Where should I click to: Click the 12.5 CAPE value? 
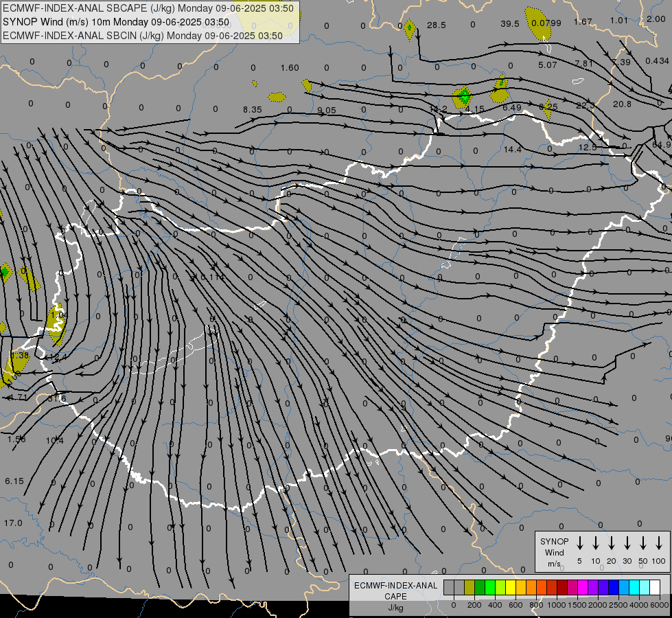[x=587, y=147]
